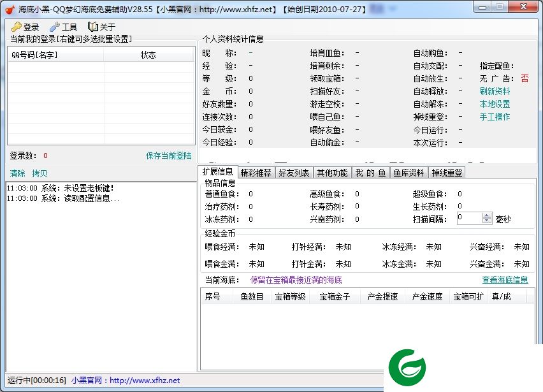Open the 我的鱼 tab
Screen dimensions: 543x392
[370, 173]
